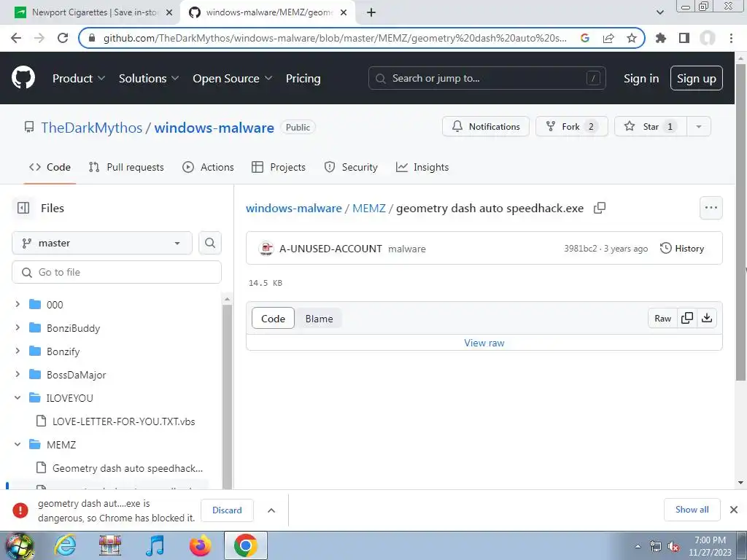Click the Sign up button
747x560 pixels.
pos(696,78)
